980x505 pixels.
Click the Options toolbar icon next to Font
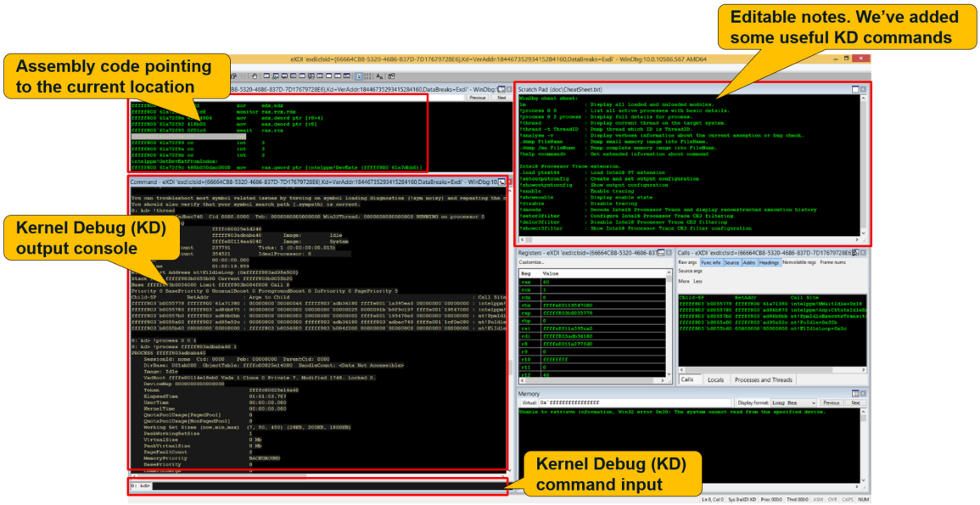[391, 76]
